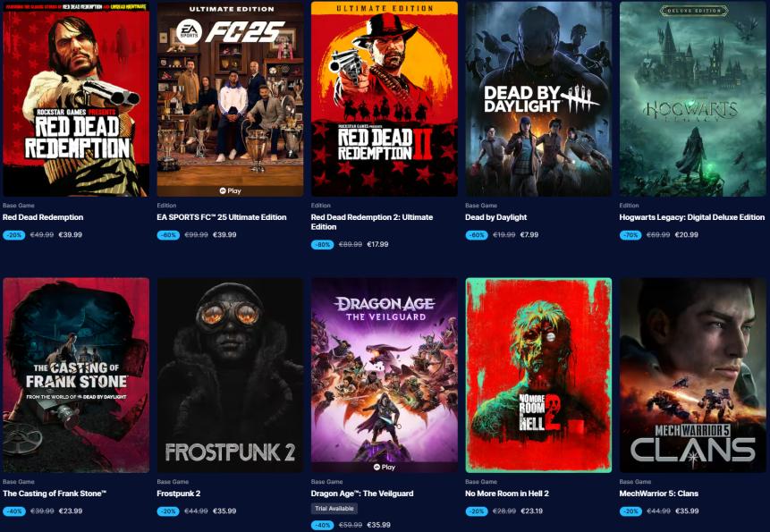Open the Hogwarts Legacy: Digital Deluxe Edition title

tap(692, 217)
